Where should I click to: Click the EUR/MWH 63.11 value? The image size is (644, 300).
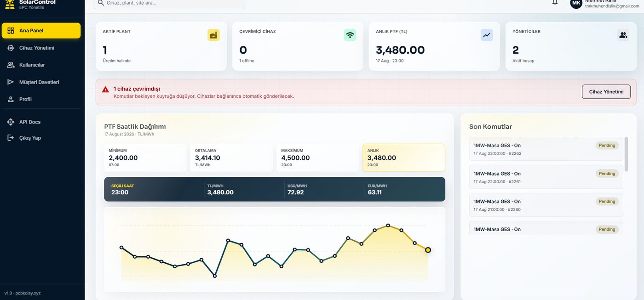click(375, 192)
